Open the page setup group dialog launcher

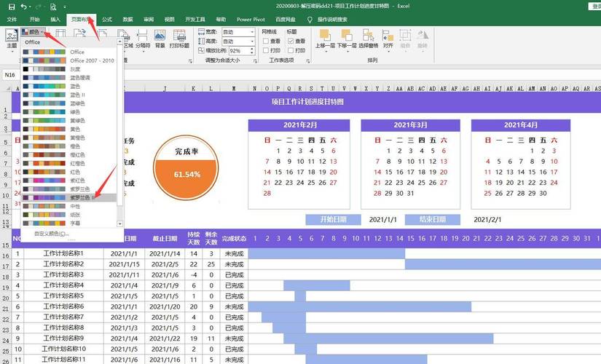coord(190,61)
